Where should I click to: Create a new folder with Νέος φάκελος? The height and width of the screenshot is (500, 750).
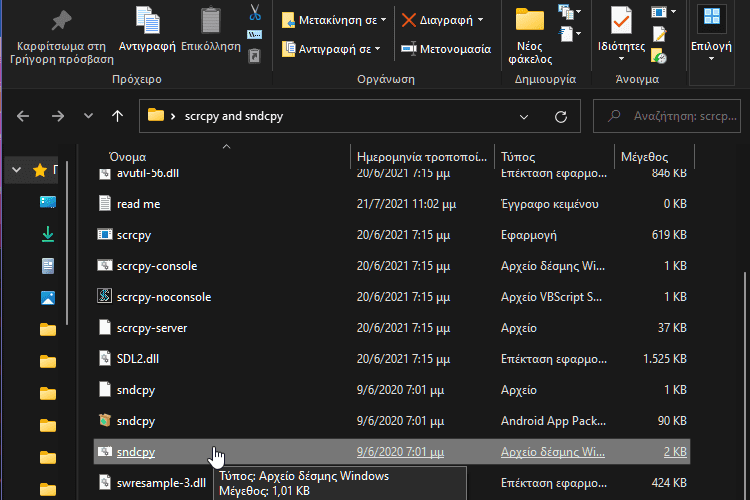(530, 36)
